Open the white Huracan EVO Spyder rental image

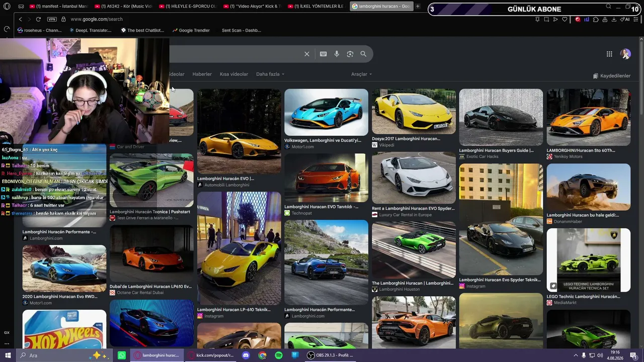[414, 178]
